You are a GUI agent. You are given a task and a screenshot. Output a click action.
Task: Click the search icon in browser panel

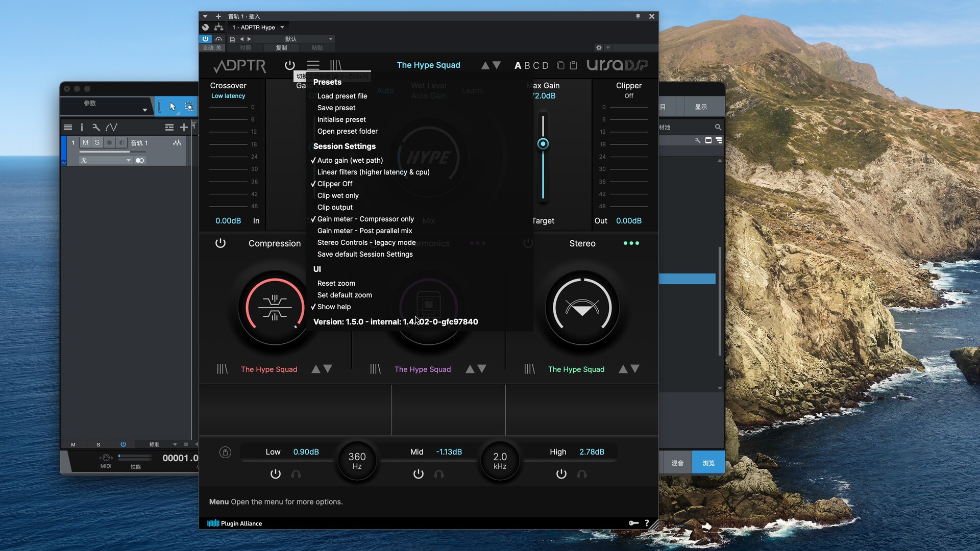pos(718,127)
